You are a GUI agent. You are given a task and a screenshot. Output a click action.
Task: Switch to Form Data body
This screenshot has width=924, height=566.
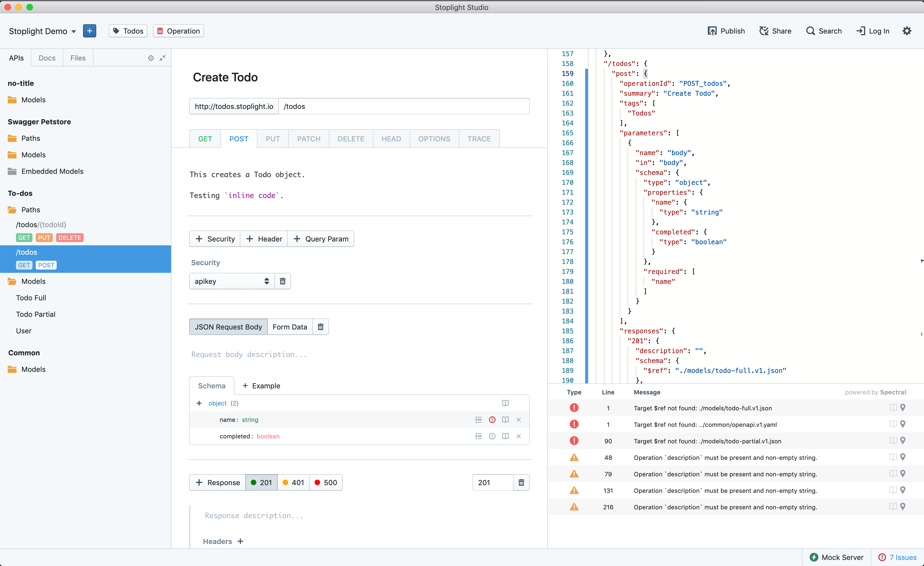pos(290,327)
